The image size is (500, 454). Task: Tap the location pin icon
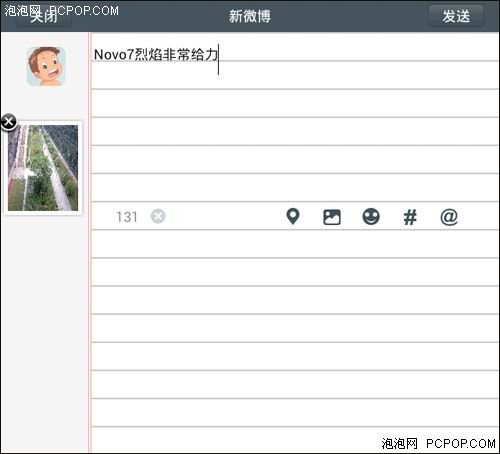293,217
